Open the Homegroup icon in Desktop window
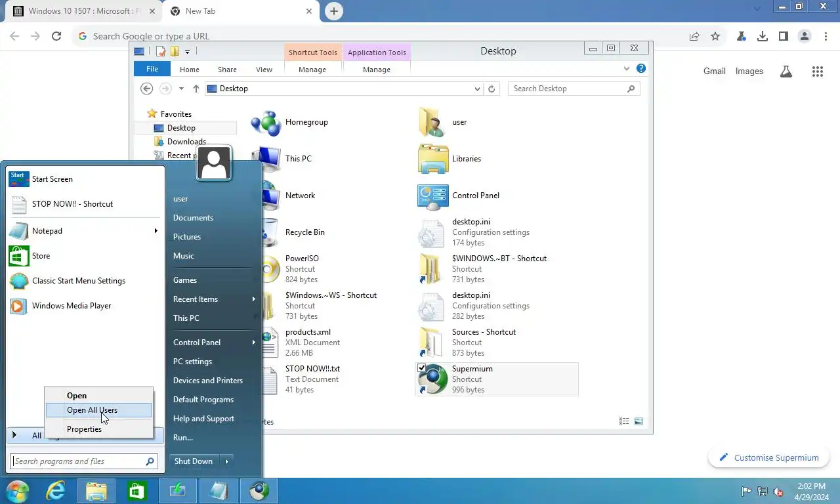 266,122
